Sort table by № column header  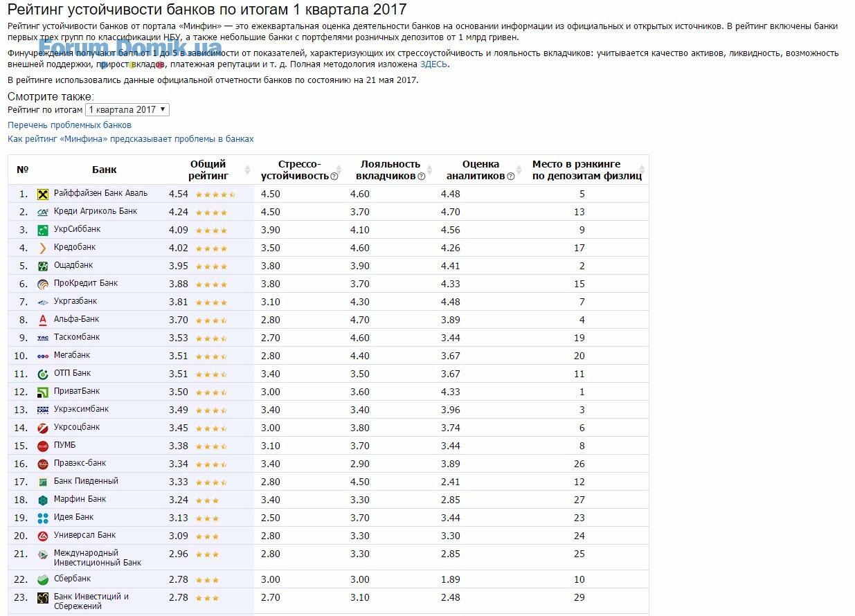click(x=22, y=170)
